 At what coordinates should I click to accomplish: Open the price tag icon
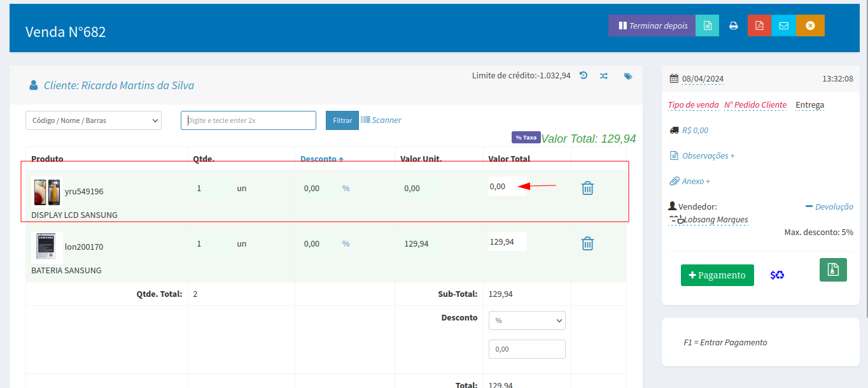pos(628,76)
